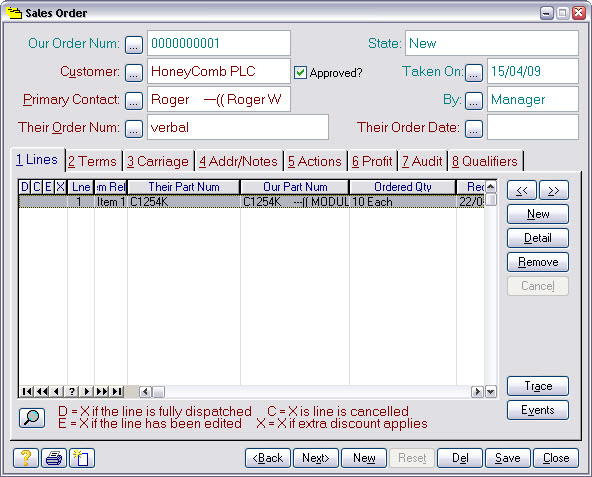592x477 pixels.
Task: Open the 3 Carriage tab
Action: point(158,161)
